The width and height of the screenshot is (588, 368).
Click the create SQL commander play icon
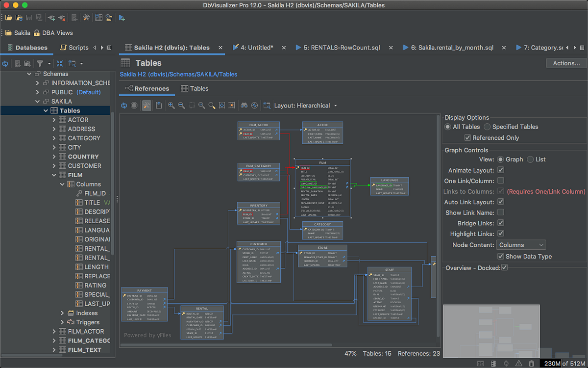122,18
